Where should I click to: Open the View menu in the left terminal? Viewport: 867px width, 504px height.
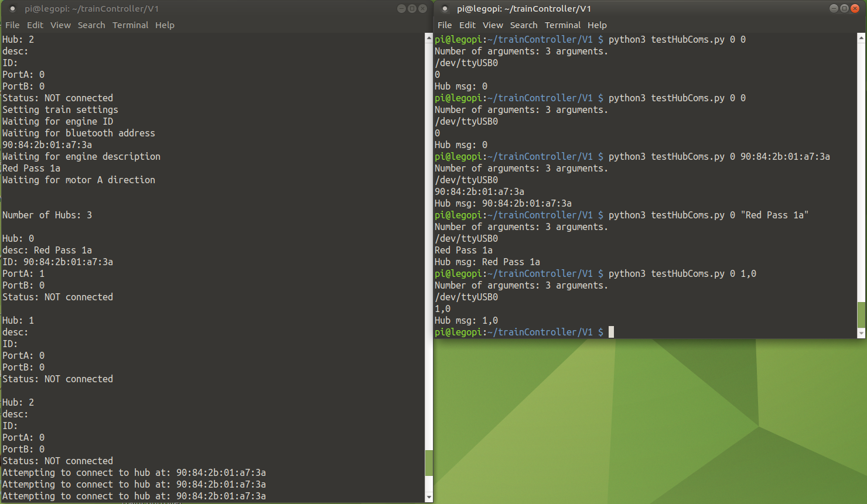pos(60,25)
